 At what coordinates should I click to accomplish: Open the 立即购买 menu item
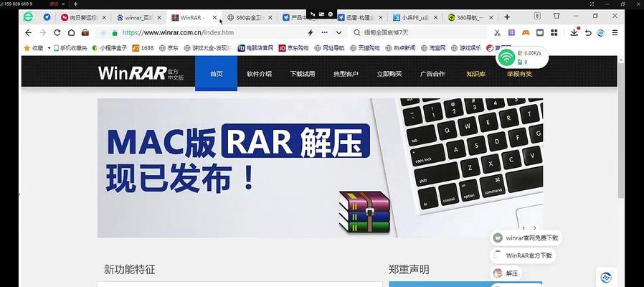389,74
